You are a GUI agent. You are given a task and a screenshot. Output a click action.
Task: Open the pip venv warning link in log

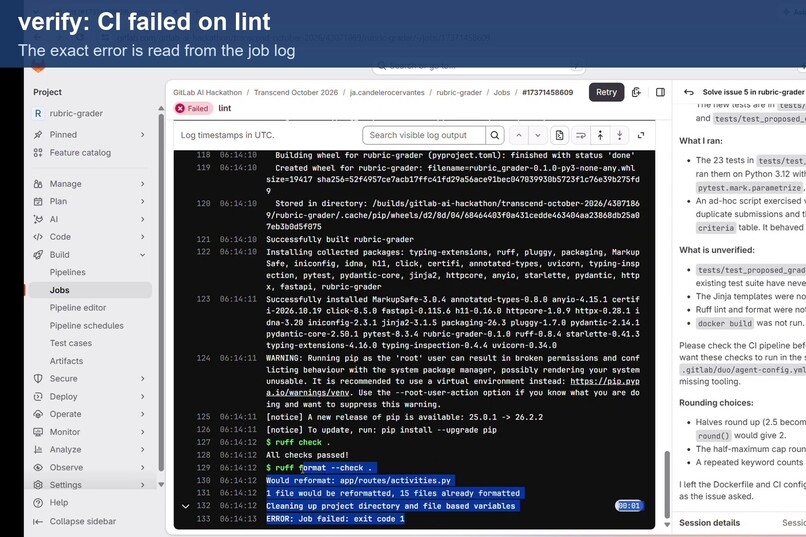pyautogui.click(x=605, y=381)
